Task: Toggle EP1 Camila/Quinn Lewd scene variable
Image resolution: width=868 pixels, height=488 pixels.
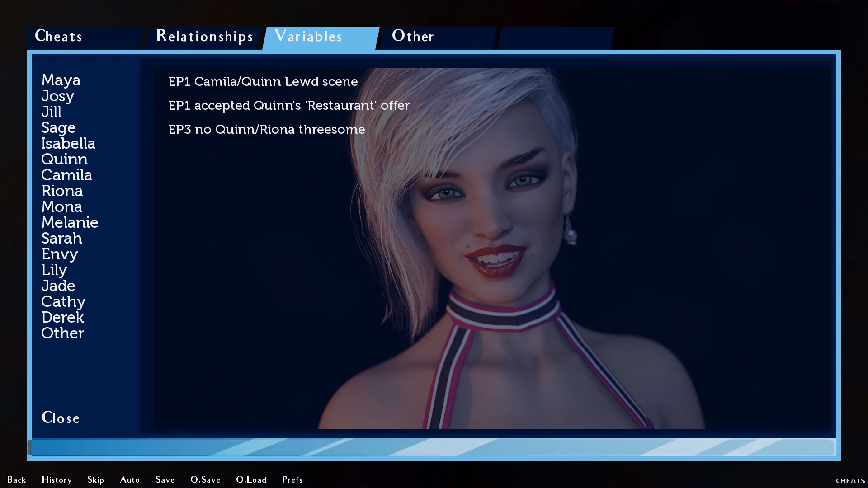Action: coord(263,81)
